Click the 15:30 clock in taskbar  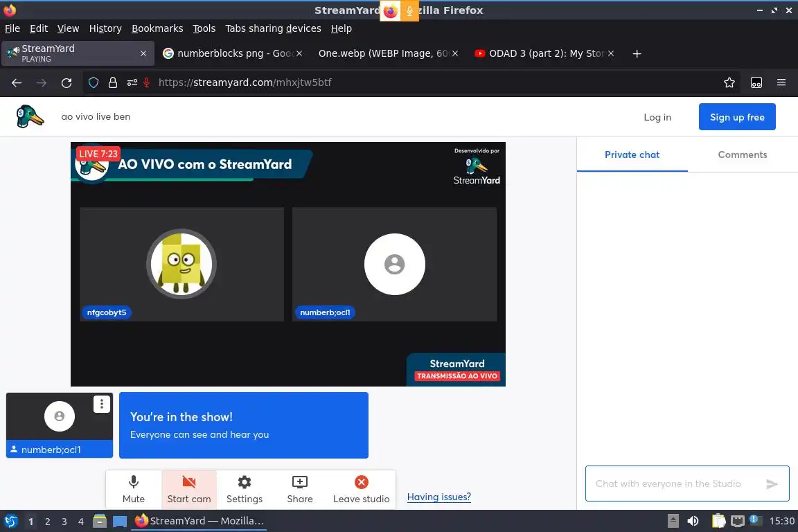[x=781, y=521]
